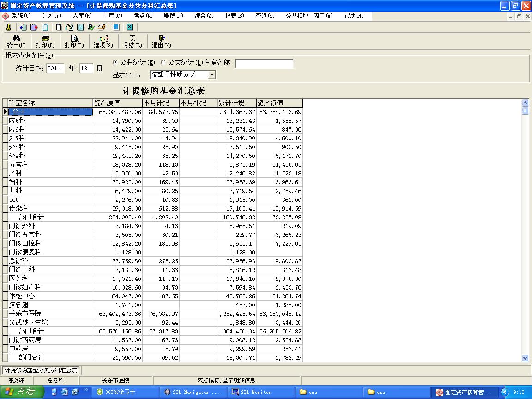Switch to SQL Navigator in the taskbar
This screenshot has width=532, height=399.
click(193, 392)
